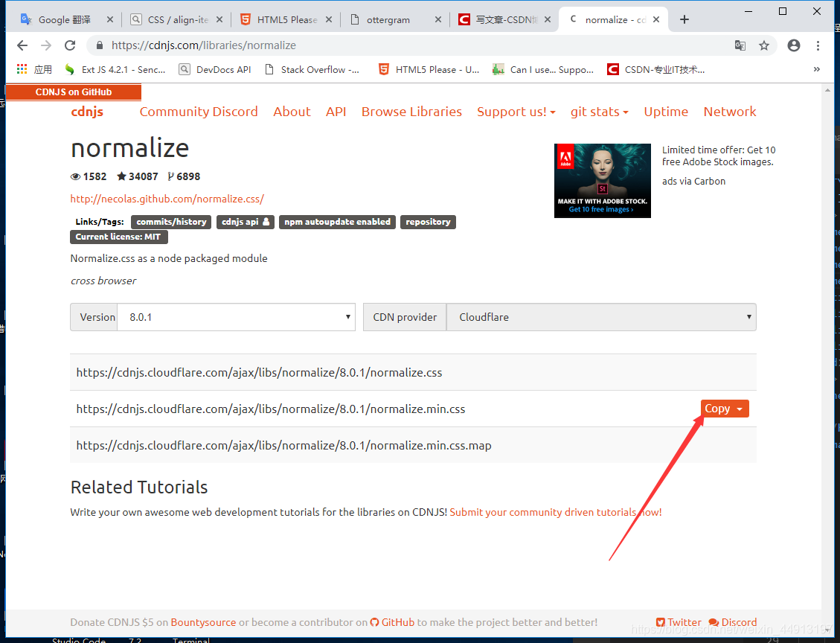The image size is (840, 643).
Task: Open the HTML5 Please bookmark in bookmarks bar
Action: coord(429,70)
